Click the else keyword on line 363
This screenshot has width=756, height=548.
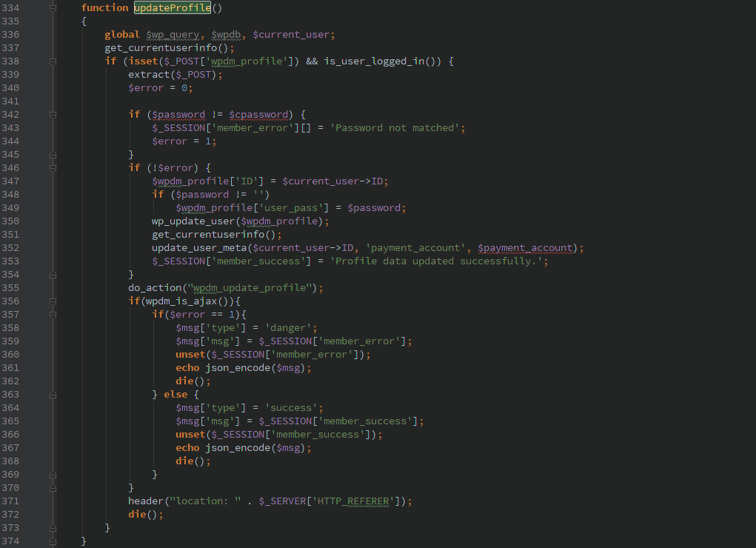(x=175, y=395)
